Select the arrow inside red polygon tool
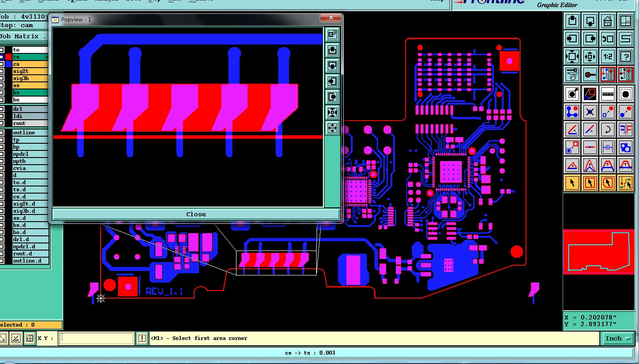639x364 pixels. coord(608,183)
